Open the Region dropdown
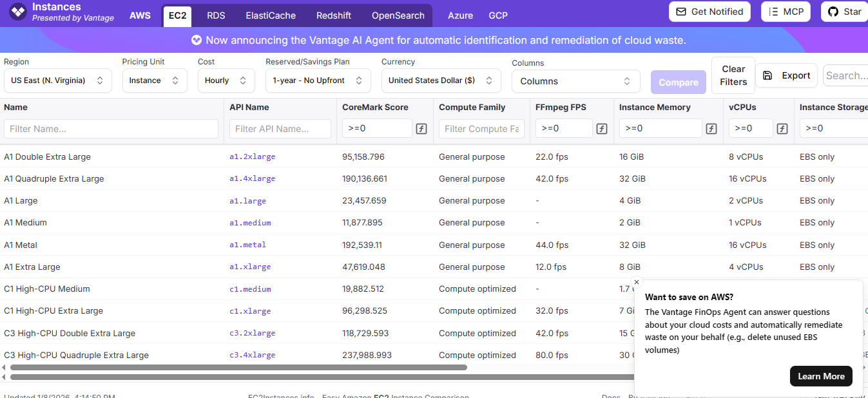868x398 pixels. pyautogui.click(x=57, y=81)
